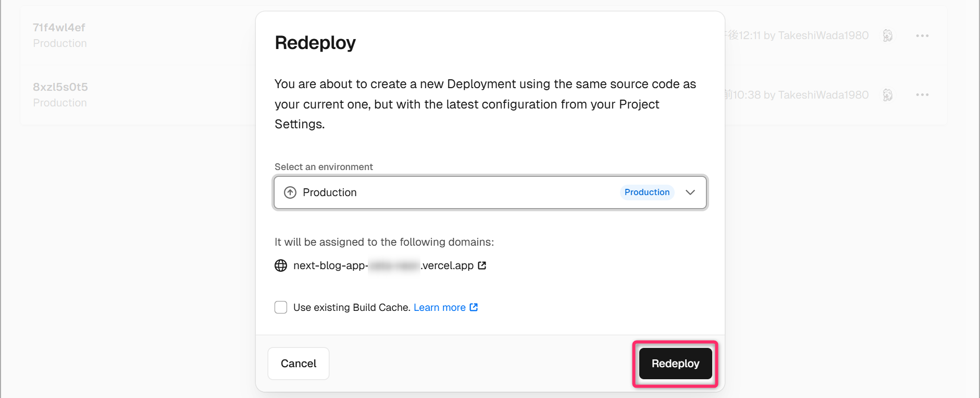Select deployment 71f4wl4ef in the list
The image size is (980, 398).
click(59, 28)
